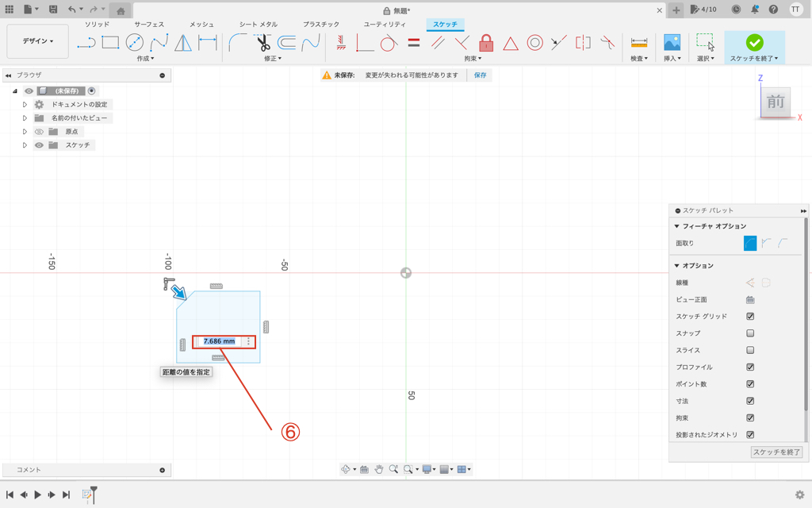Image resolution: width=812 pixels, height=508 pixels.
Task: Open the 拘束 dropdown in toolbar
Action: tap(473, 59)
